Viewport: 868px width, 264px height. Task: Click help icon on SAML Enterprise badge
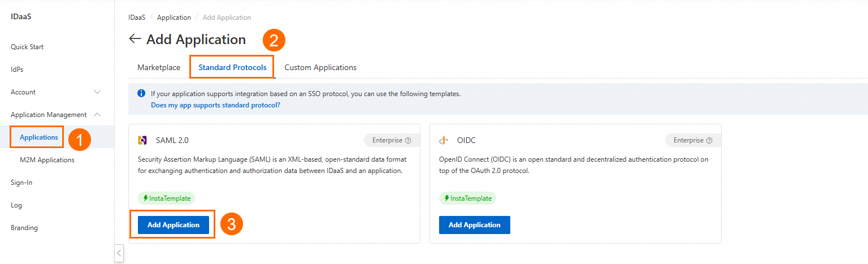click(x=408, y=140)
